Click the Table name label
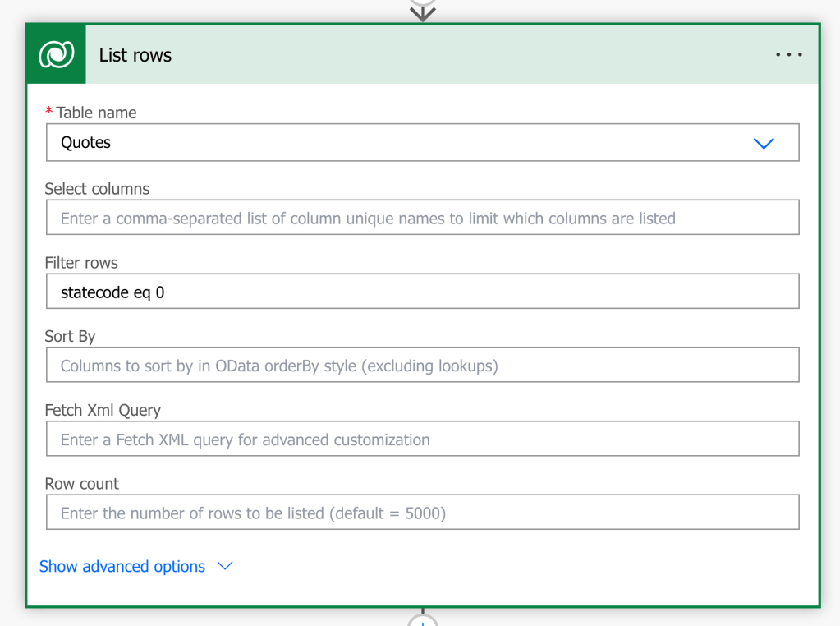Image resolution: width=840 pixels, height=626 pixels. 95,113
